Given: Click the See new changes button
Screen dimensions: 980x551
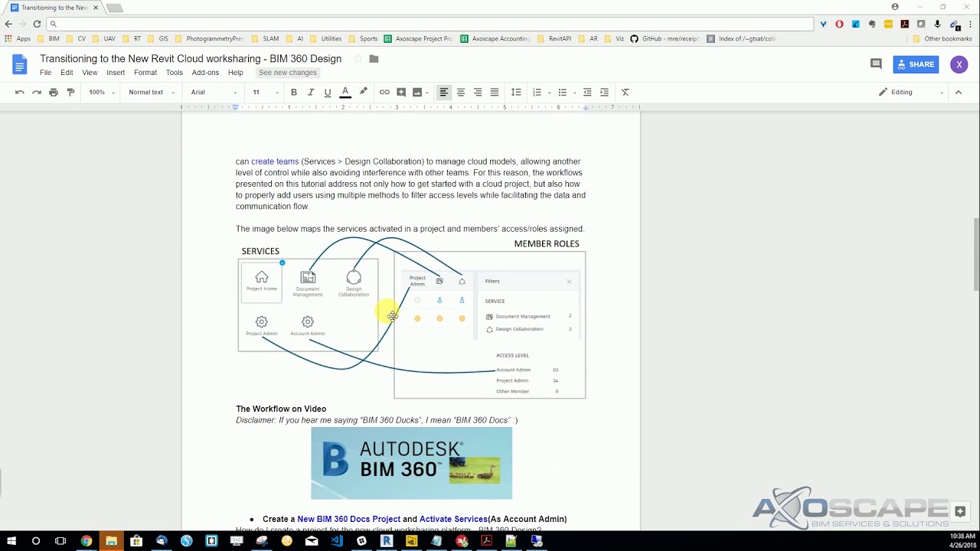Looking at the screenshot, I should tap(287, 73).
